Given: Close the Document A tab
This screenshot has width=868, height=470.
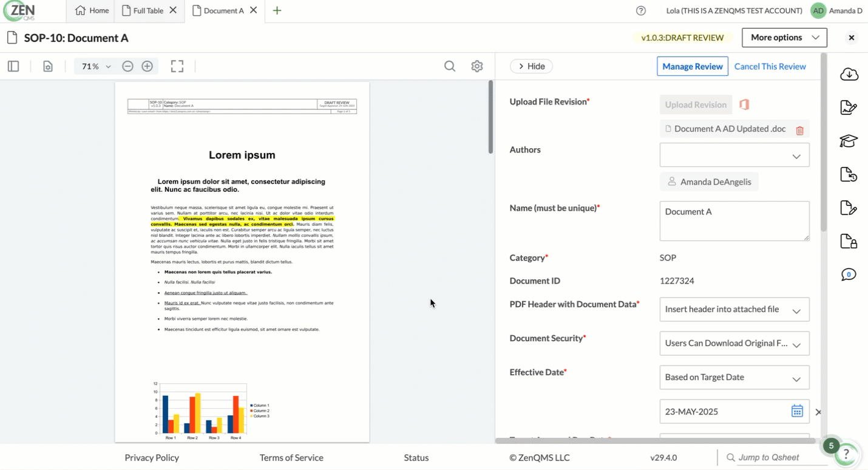Looking at the screenshot, I should tap(254, 10).
